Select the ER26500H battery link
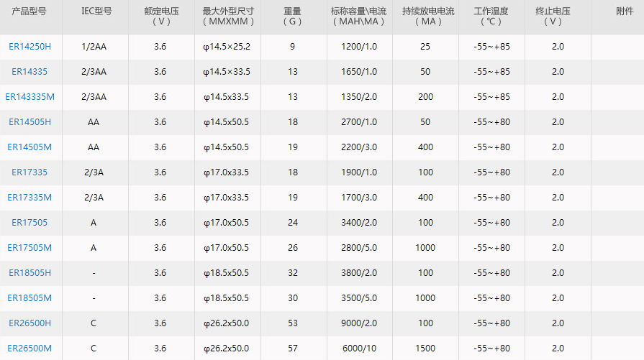The width and height of the screenshot is (644, 360). point(30,323)
